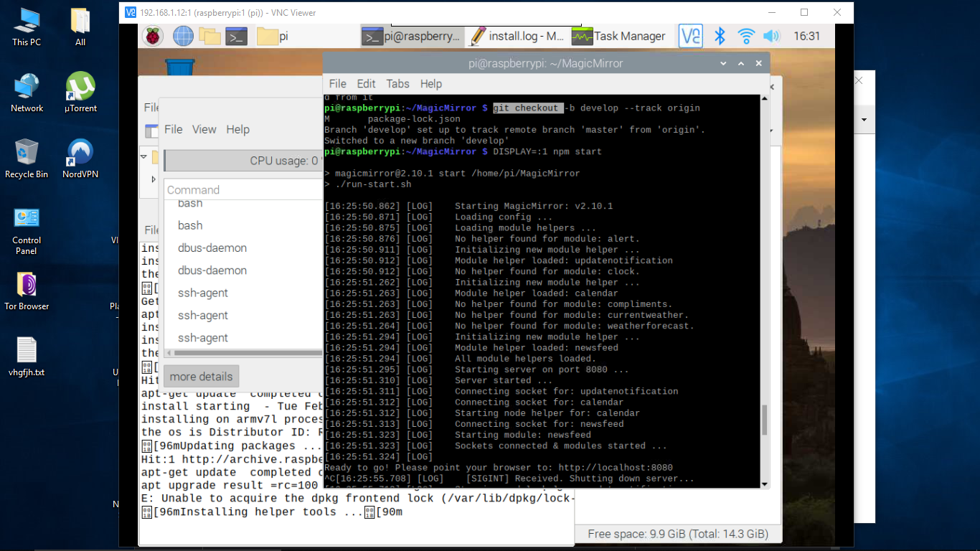980x551 pixels.
Task: Roll up the terminal with the shade arrow
Action: (741, 63)
